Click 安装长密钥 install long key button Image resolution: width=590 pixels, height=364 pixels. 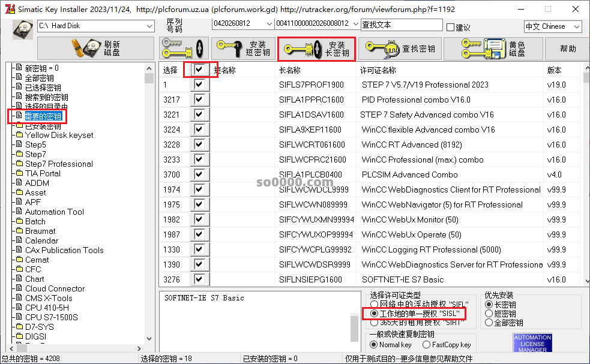point(317,49)
